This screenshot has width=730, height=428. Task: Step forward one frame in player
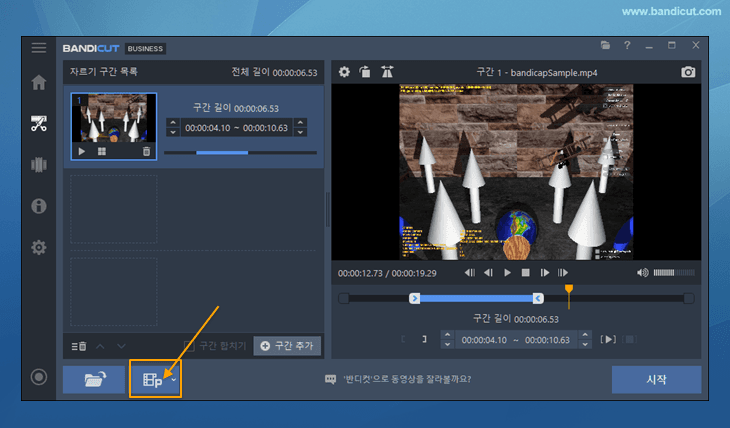tap(544, 272)
